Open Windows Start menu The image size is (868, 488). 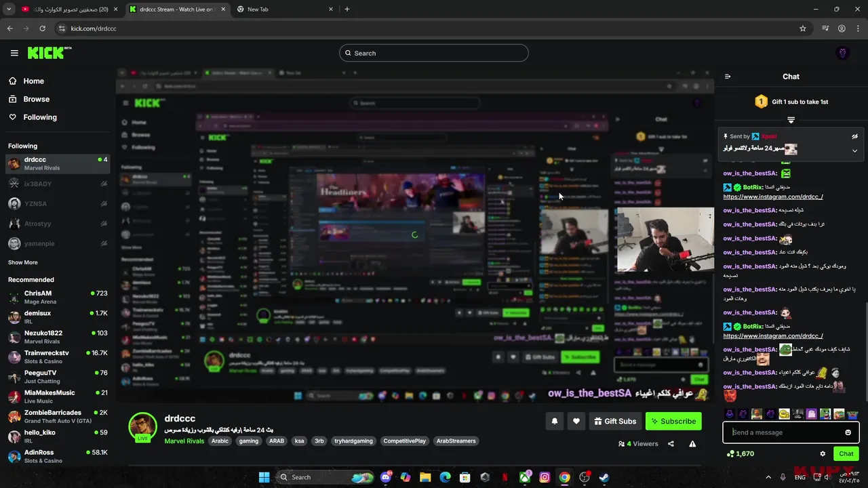point(264,477)
